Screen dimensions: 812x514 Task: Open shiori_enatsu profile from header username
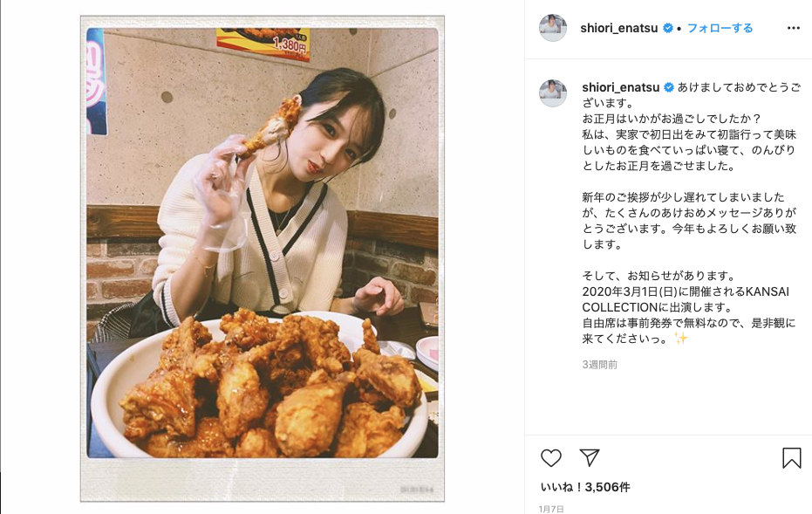pos(619,28)
